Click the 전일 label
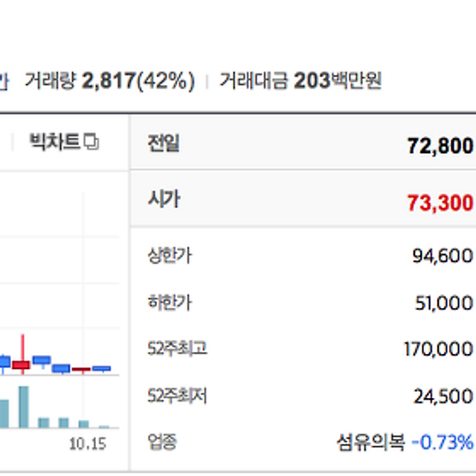Screen dimensions: 476x476 coord(164,143)
